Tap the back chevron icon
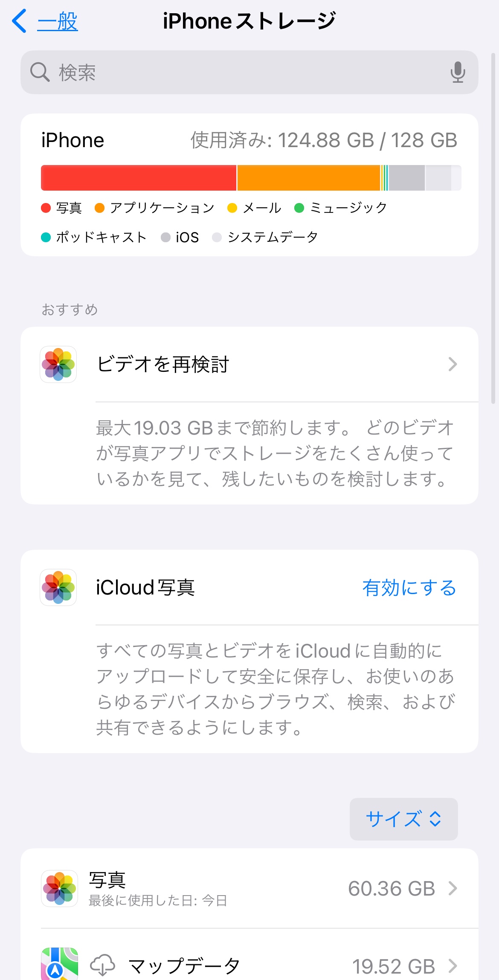This screenshot has width=499, height=980. (20, 21)
